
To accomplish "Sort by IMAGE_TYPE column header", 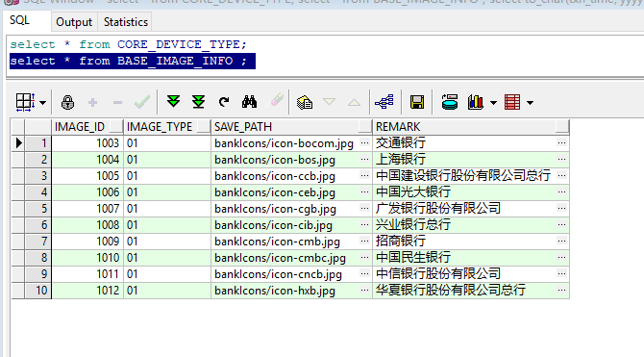I will pos(166,126).
